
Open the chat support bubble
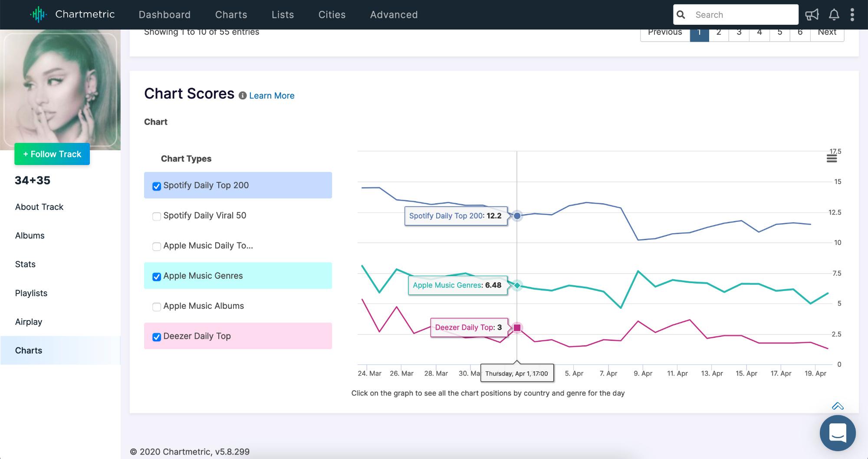[x=838, y=433]
